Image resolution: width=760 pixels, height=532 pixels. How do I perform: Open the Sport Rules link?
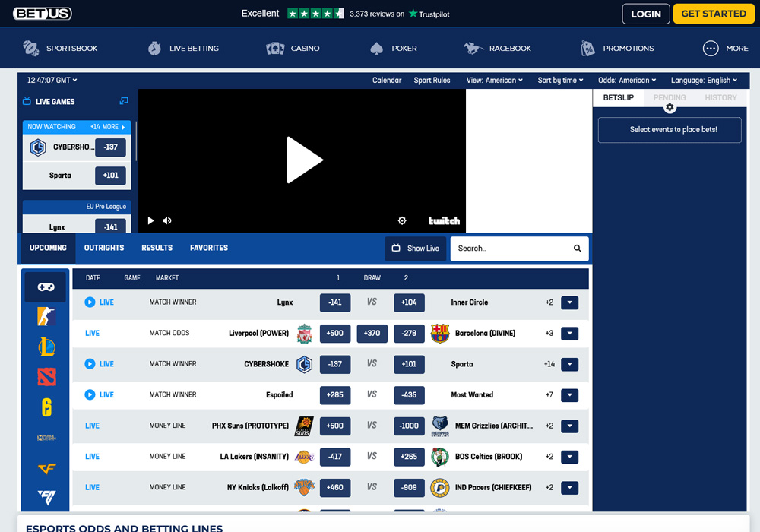click(432, 80)
